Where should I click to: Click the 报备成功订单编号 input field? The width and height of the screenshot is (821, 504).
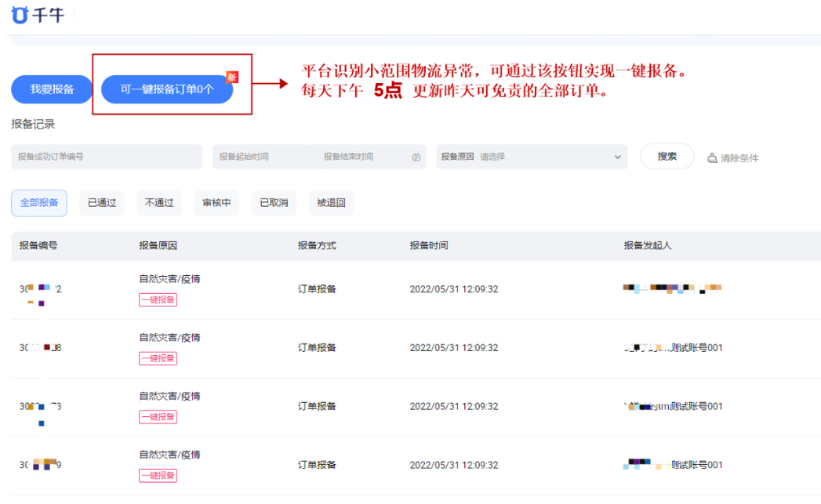tap(106, 157)
